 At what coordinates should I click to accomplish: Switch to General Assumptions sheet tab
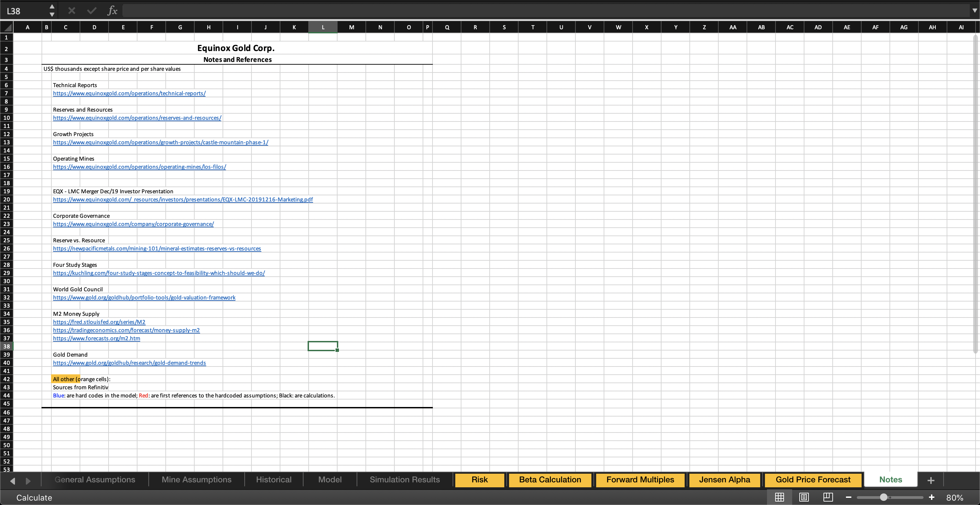(95, 479)
